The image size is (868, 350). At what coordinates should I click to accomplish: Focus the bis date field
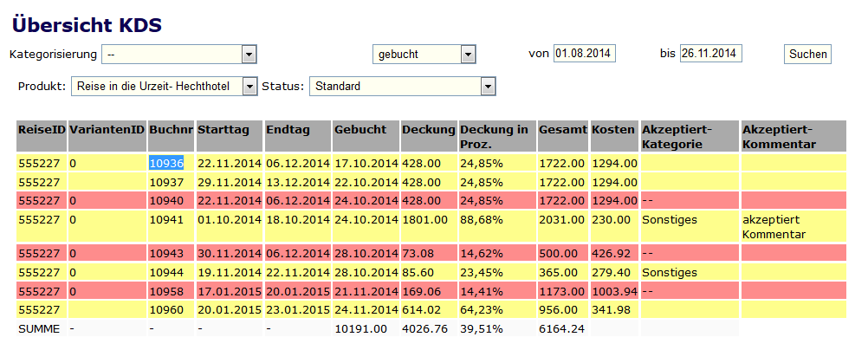click(x=710, y=54)
